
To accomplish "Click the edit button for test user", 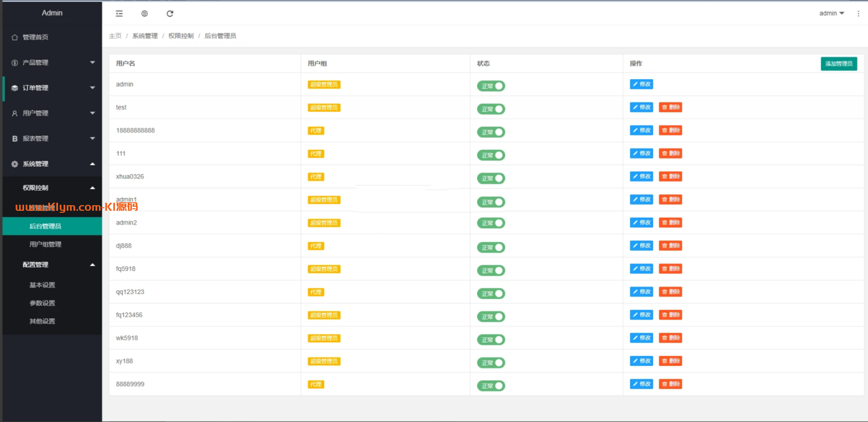I will (641, 107).
